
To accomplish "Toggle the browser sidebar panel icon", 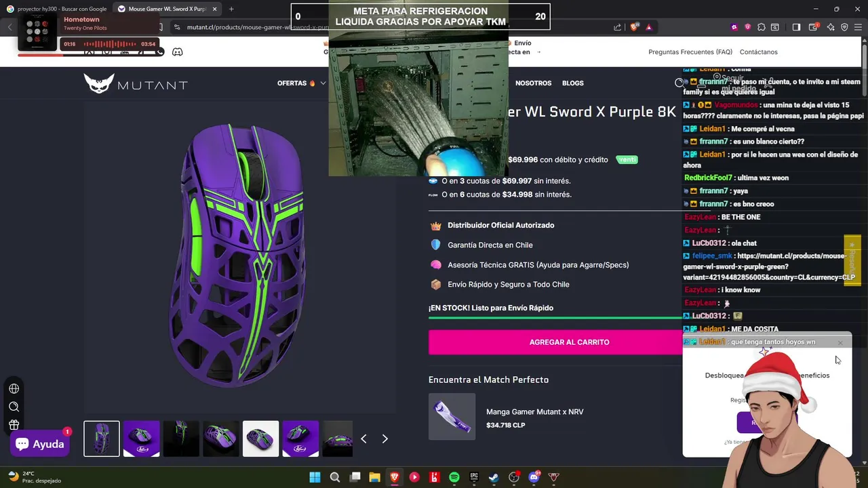I will coord(796,27).
